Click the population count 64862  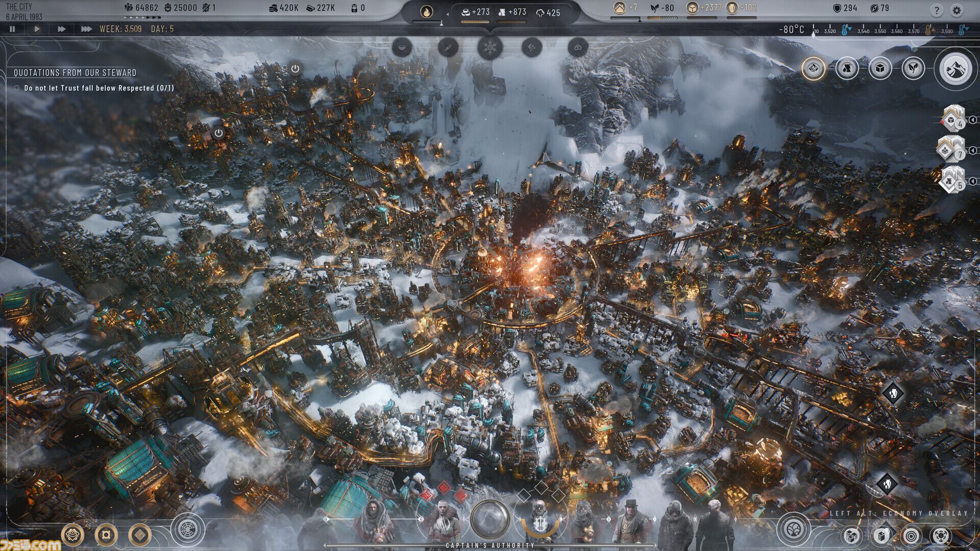pyautogui.click(x=147, y=8)
